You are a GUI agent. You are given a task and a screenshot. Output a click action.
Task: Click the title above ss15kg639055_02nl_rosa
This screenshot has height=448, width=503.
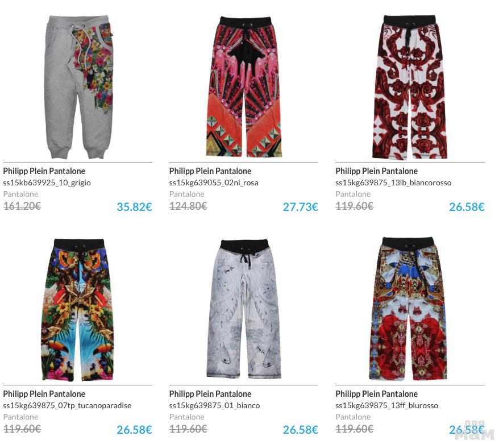tap(210, 171)
